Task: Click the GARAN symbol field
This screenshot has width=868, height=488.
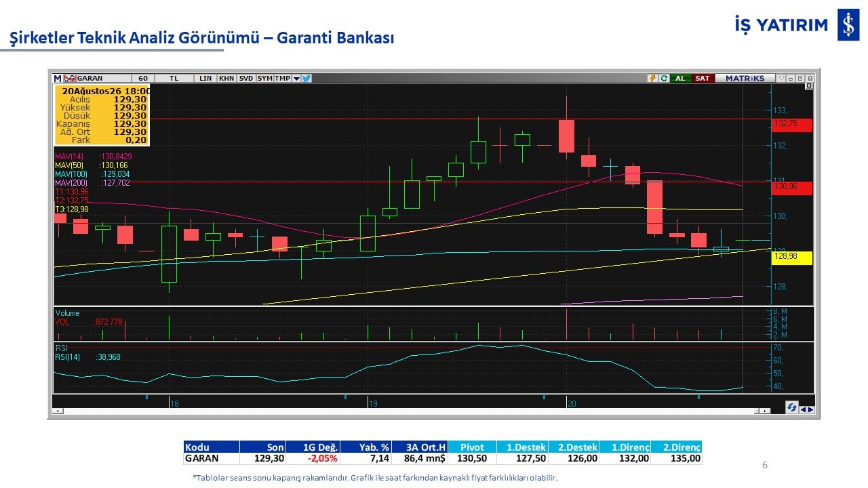Action: point(103,78)
